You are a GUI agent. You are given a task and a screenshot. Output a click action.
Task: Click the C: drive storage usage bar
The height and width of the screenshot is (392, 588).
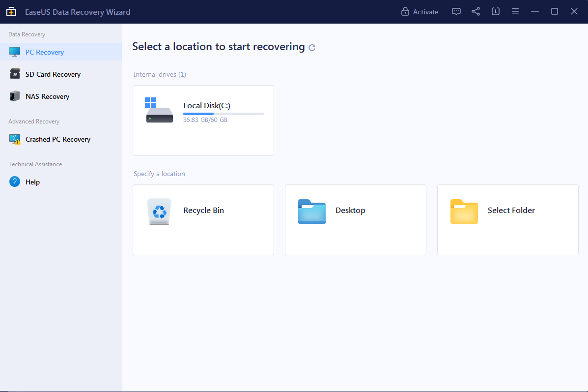point(223,113)
